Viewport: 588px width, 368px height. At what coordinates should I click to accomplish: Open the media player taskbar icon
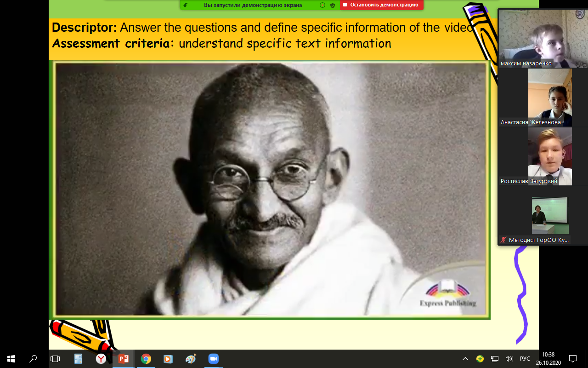coord(168,359)
